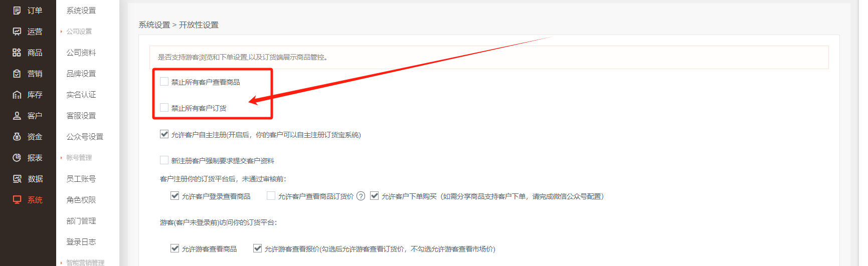Image resolution: width=868 pixels, height=266 pixels.
Task: Click the 是否支持游客浏览和下单设置 notice text
Action: (243, 57)
